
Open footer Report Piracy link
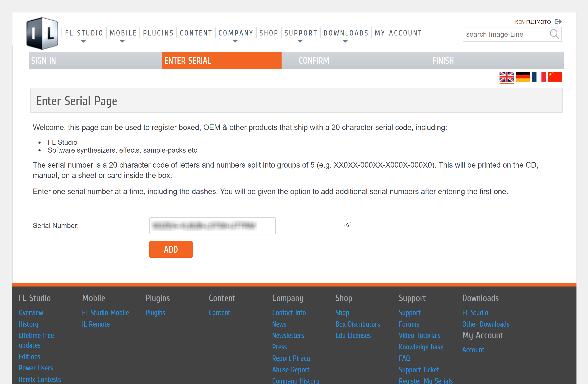291,358
